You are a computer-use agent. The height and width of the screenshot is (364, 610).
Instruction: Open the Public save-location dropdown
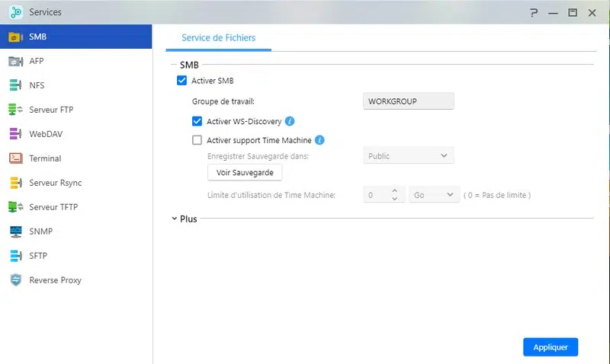coord(408,156)
